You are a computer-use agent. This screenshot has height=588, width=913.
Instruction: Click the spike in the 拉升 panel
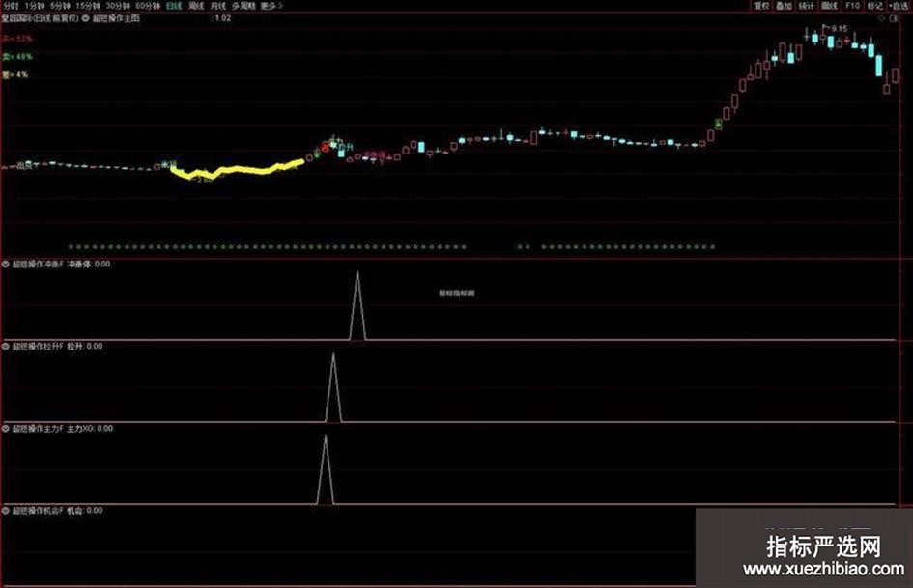pyautogui.click(x=333, y=387)
